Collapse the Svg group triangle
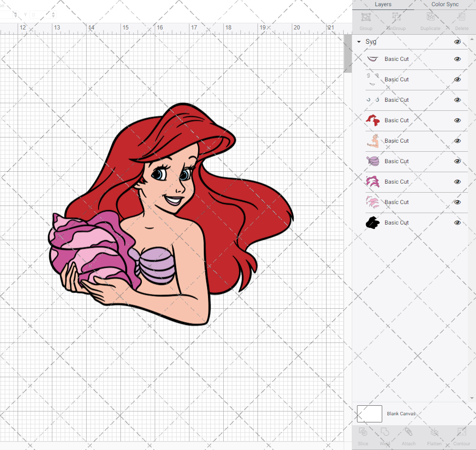476x450 pixels. click(x=359, y=42)
